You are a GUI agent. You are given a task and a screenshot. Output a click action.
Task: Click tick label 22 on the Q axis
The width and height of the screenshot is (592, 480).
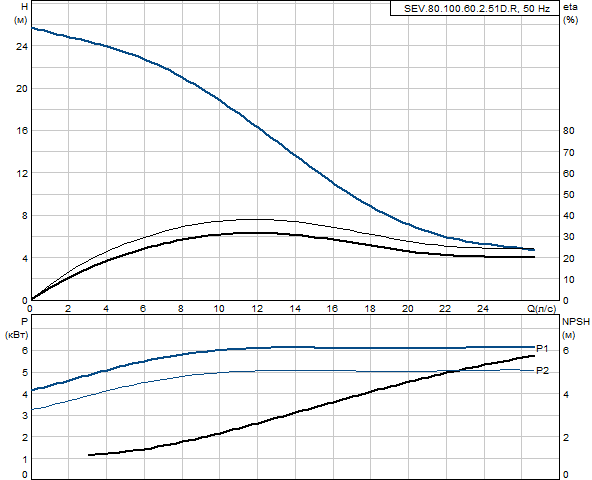pyautogui.click(x=446, y=309)
